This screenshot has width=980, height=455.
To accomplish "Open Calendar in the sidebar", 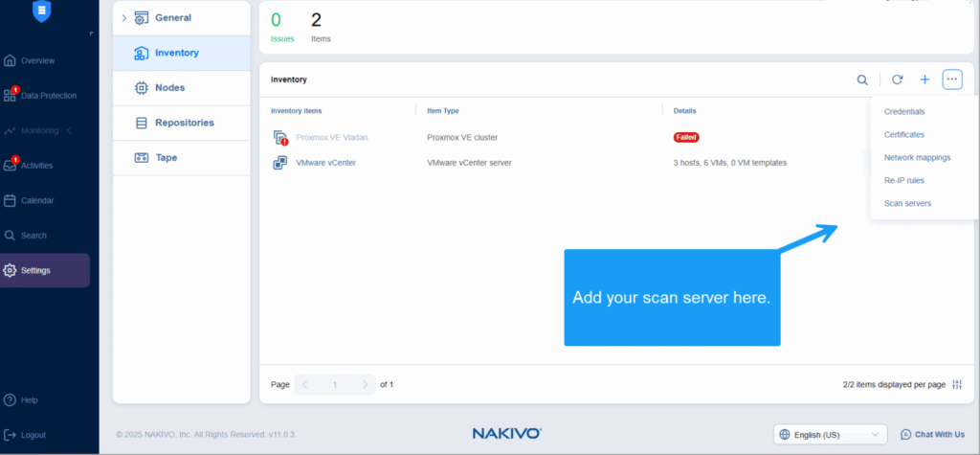I will (x=37, y=201).
